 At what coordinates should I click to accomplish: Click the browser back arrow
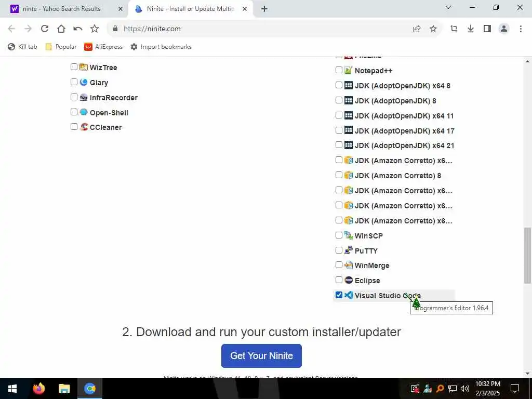click(11, 29)
